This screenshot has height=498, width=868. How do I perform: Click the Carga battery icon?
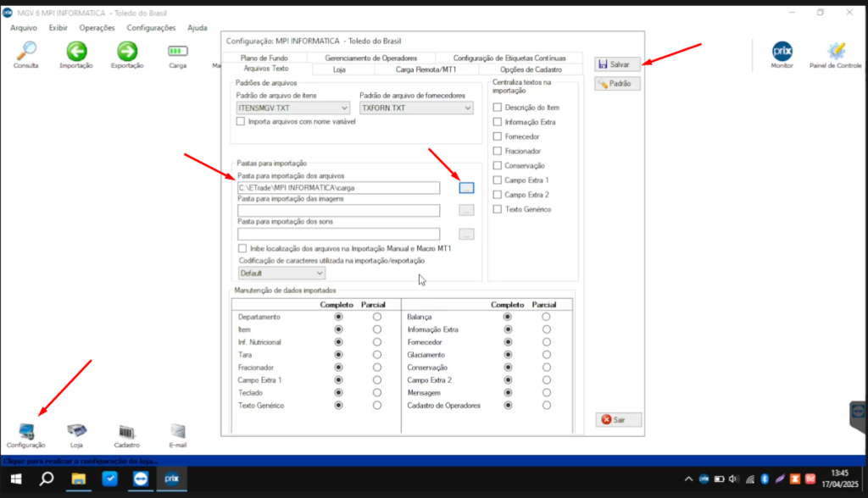[x=178, y=51]
